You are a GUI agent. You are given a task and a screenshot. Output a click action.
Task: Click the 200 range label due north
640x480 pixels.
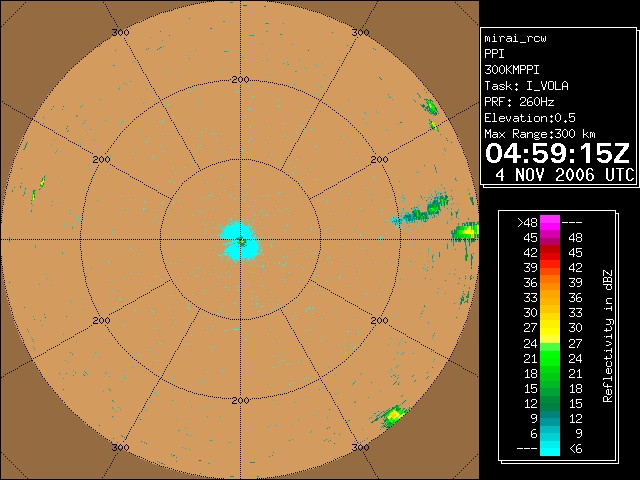[240, 80]
